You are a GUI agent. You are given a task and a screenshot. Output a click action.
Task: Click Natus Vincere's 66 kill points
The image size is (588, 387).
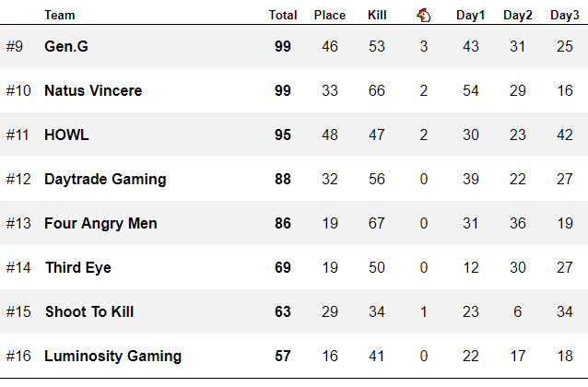(x=377, y=90)
